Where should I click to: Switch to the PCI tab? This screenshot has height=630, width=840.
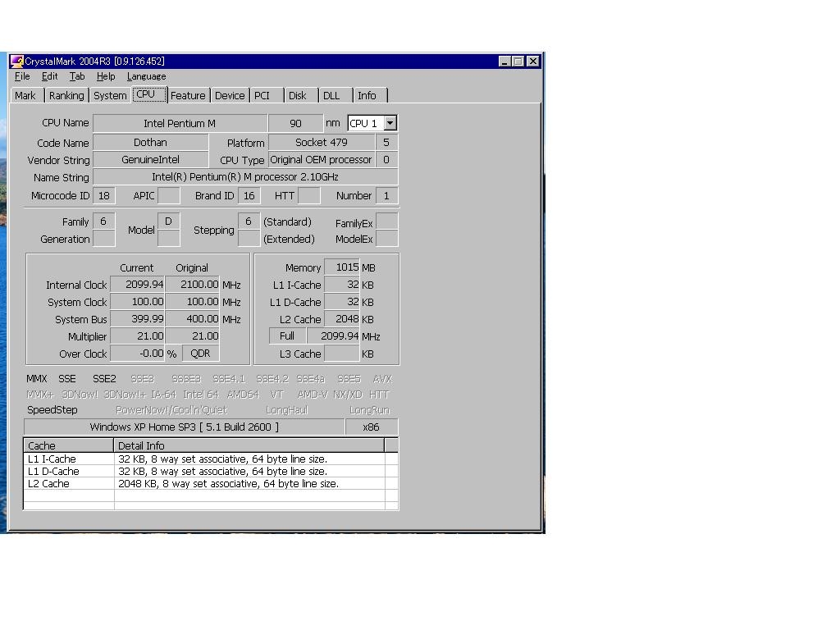(266, 95)
